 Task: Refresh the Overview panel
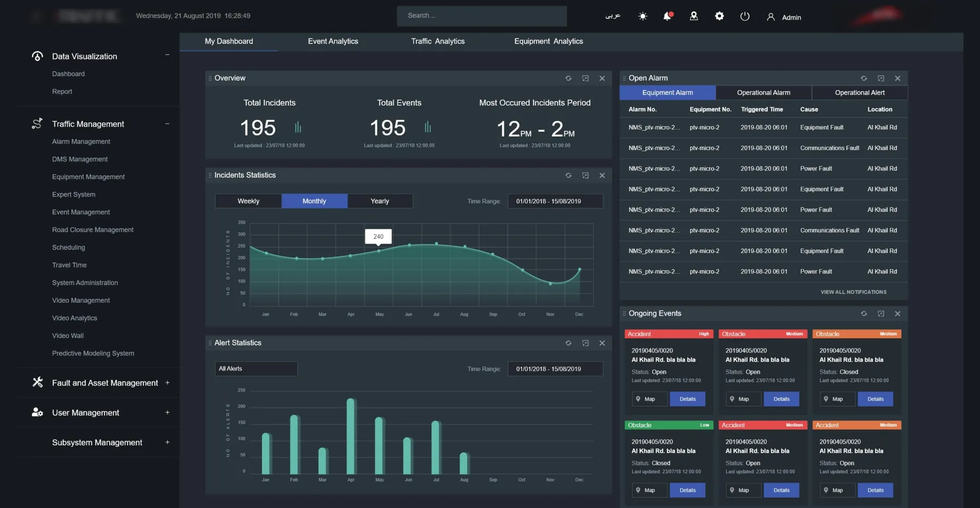[568, 78]
